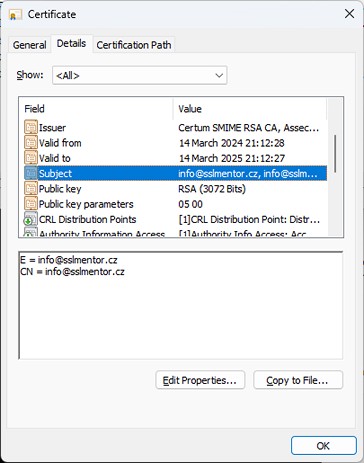Click the CRL Distribution Points icon
Screen dimensions: 364x463
31,219
